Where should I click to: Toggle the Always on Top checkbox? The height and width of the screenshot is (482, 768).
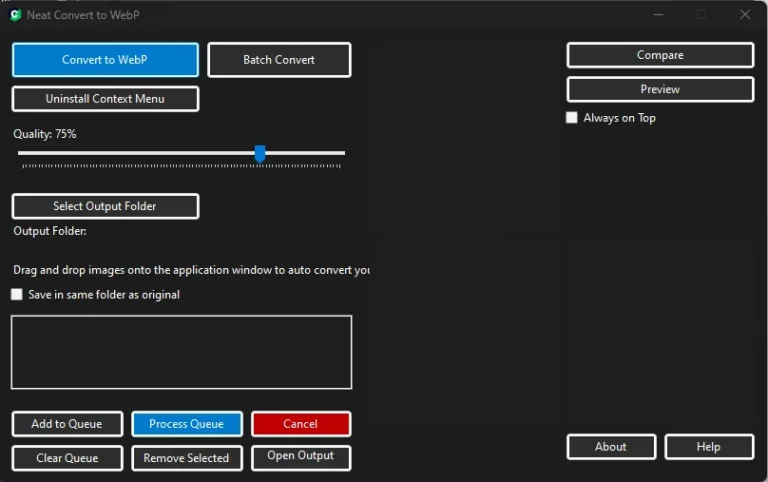click(x=572, y=118)
